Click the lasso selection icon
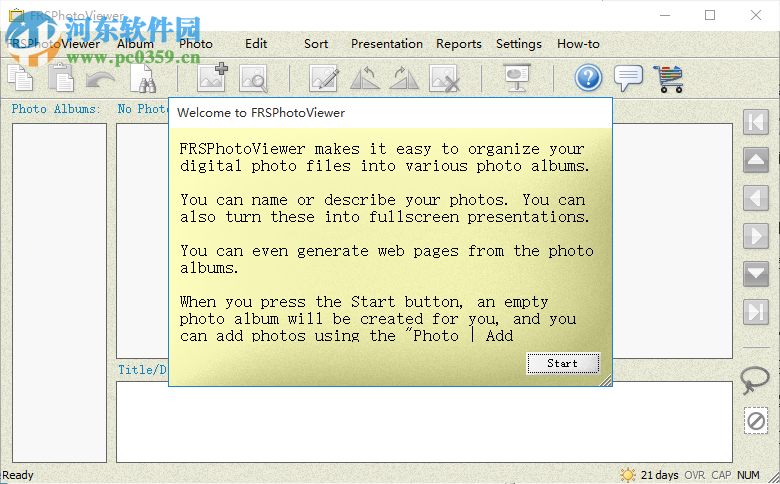780x484 pixels. pos(755,380)
